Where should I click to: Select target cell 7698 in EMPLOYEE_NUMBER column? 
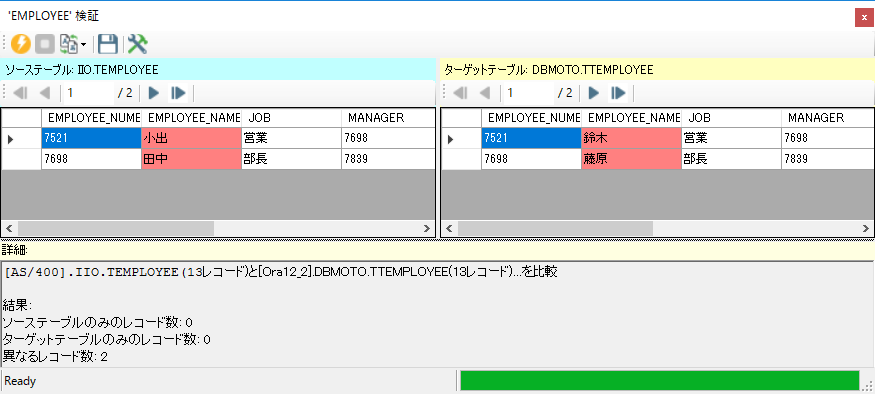click(x=532, y=160)
